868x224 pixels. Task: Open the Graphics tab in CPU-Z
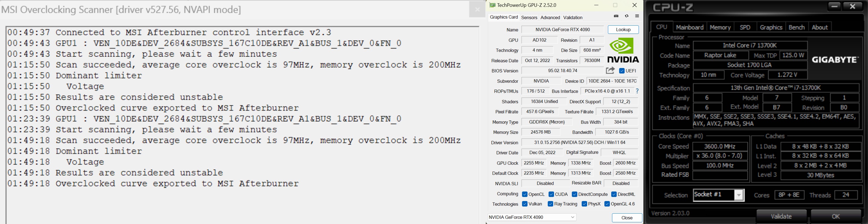(x=771, y=27)
